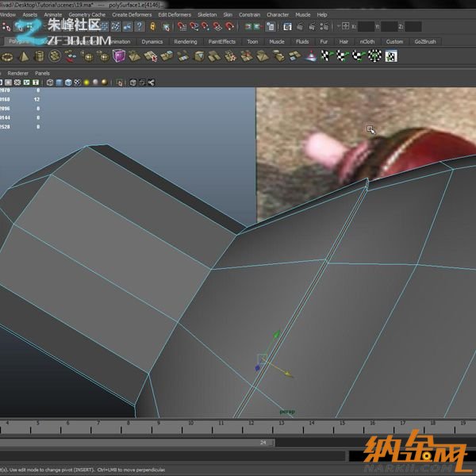Apply second checkered UV mapping shelf icon
The image size is (476, 476).
(x=343, y=56)
